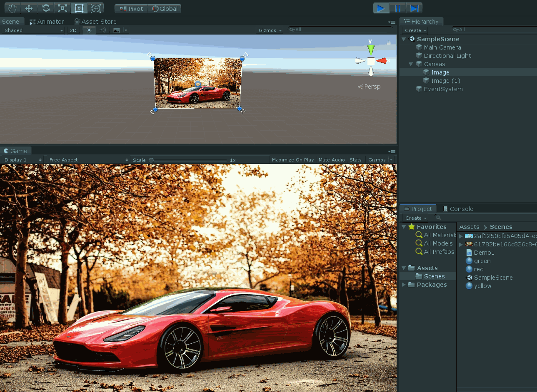
Task: Open the Free Aspect dropdown
Action: click(88, 160)
